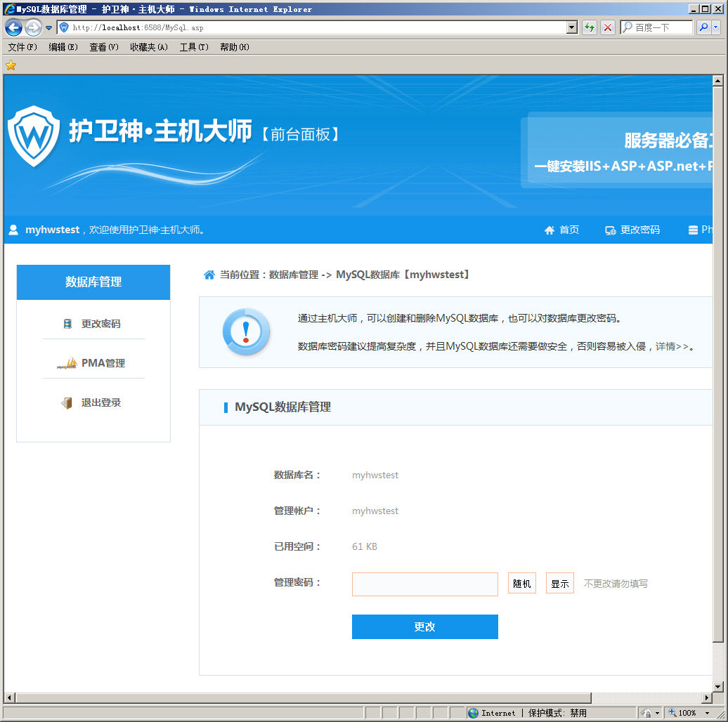This screenshot has width=728, height=722.
Task: Click the red stop loading icon
Action: click(x=608, y=27)
